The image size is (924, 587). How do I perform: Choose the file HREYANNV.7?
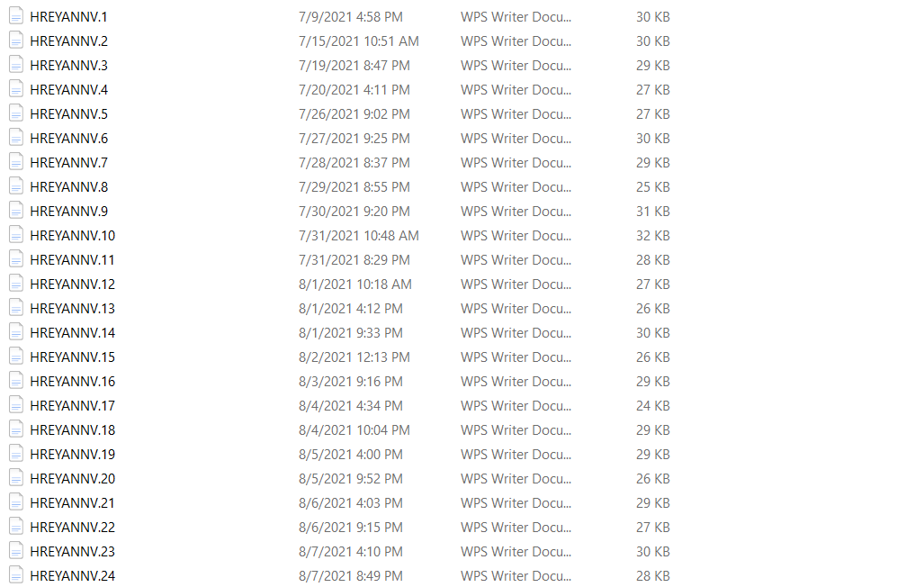pos(69,163)
